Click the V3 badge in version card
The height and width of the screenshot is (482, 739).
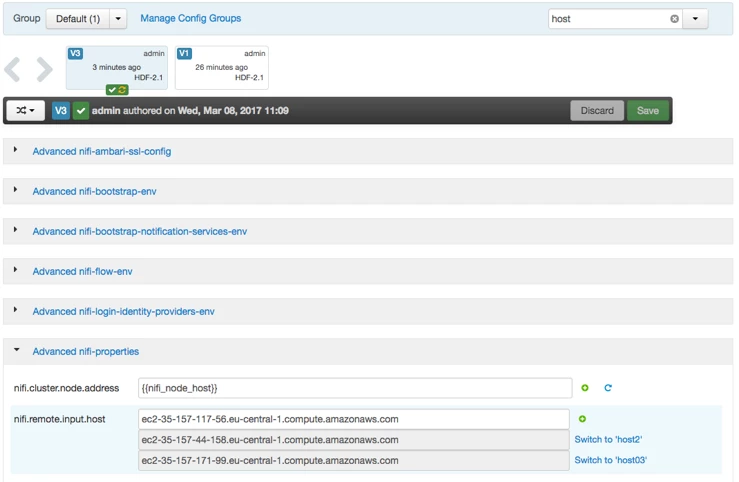pyautogui.click(x=75, y=53)
